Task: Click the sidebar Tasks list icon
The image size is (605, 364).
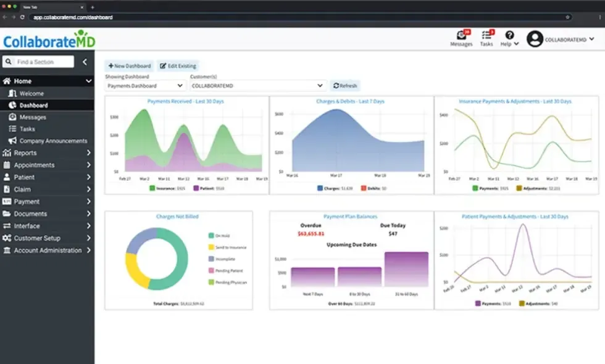Action: [13, 129]
